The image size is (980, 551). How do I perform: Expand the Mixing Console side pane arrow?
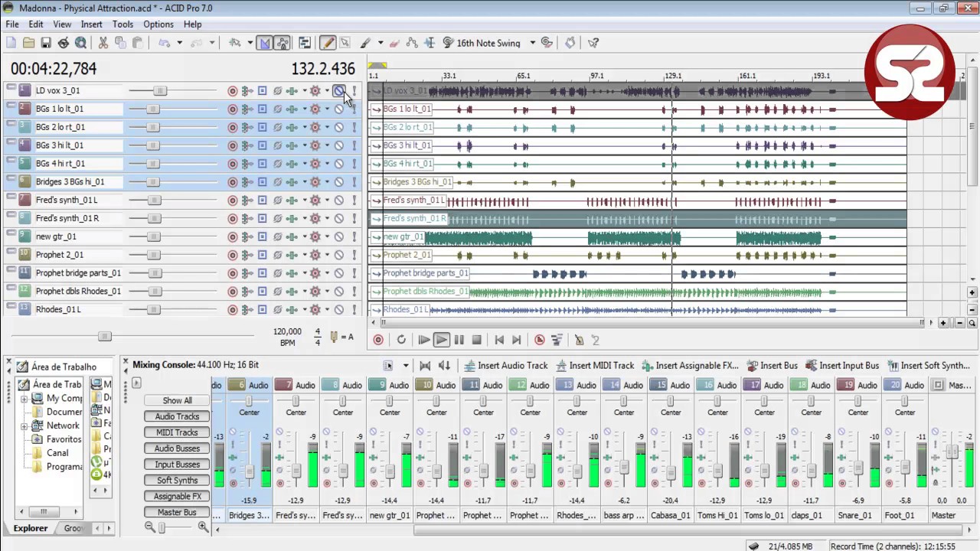click(136, 383)
